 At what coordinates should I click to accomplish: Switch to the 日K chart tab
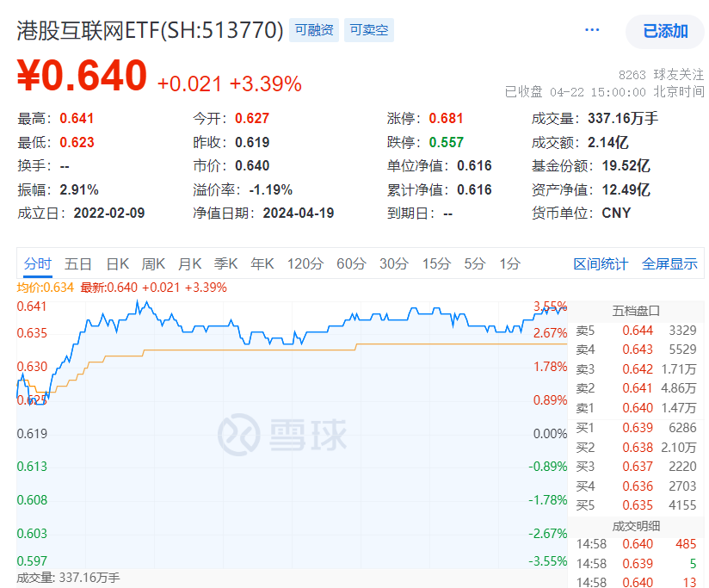pyautogui.click(x=118, y=263)
